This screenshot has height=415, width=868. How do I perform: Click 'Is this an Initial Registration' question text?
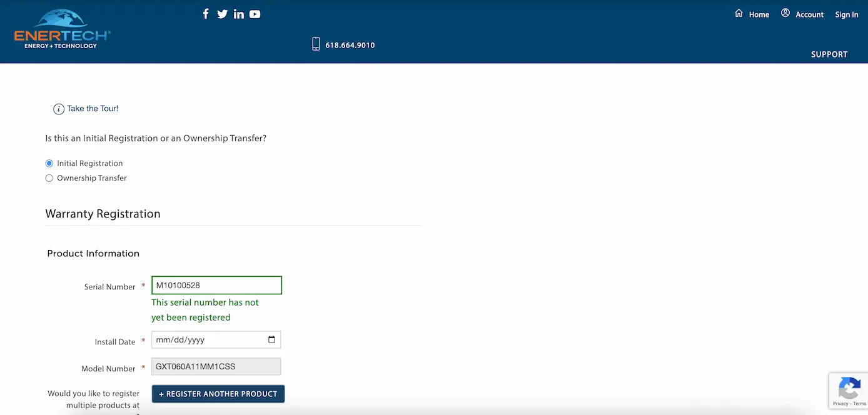(x=156, y=138)
